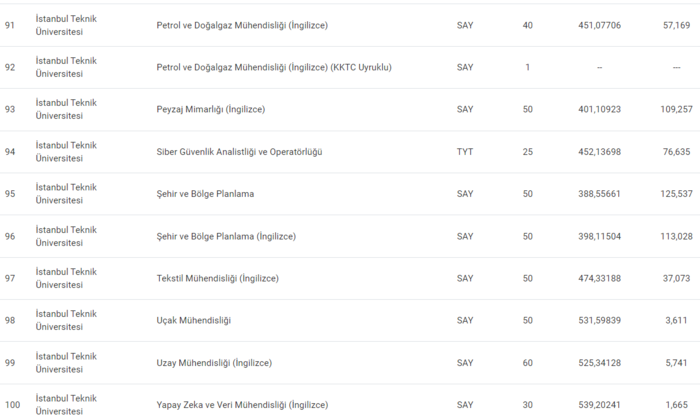Click row number 98
The image size is (700, 418).
point(10,320)
